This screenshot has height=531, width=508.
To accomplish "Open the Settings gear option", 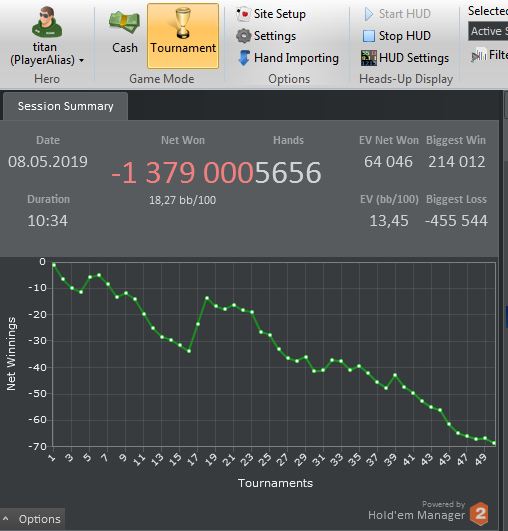I will 266,36.
